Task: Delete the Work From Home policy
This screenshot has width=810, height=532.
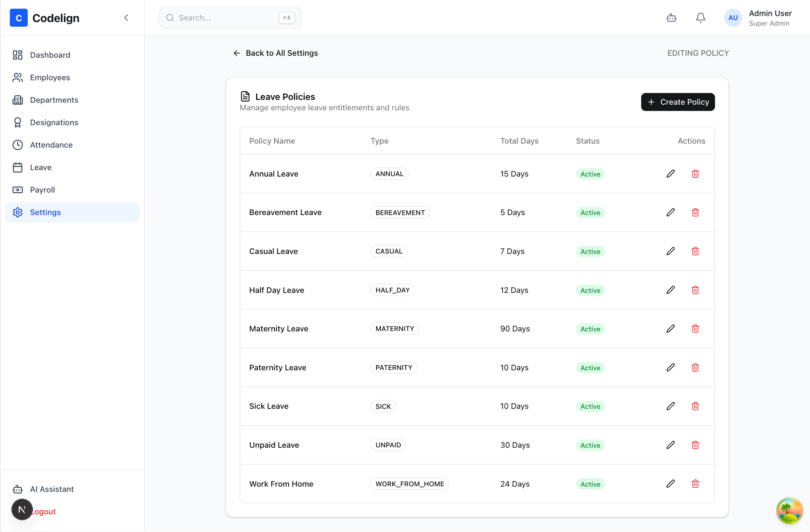Action: [x=695, y=484]
